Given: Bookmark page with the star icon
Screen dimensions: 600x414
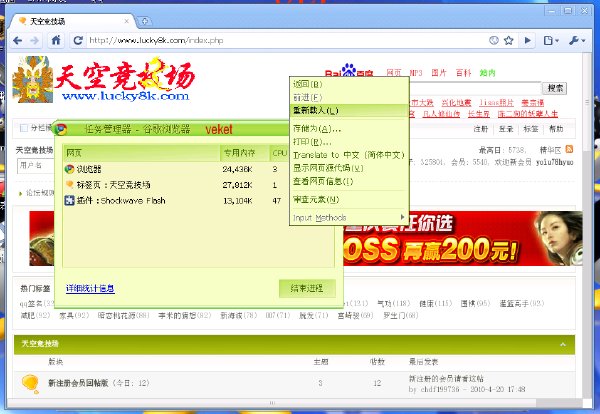Looking at the screenshot, I should 509,40.
